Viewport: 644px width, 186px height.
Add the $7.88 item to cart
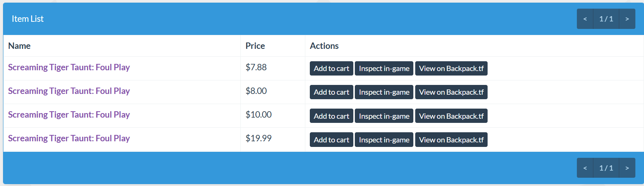[x=331, y=68]
